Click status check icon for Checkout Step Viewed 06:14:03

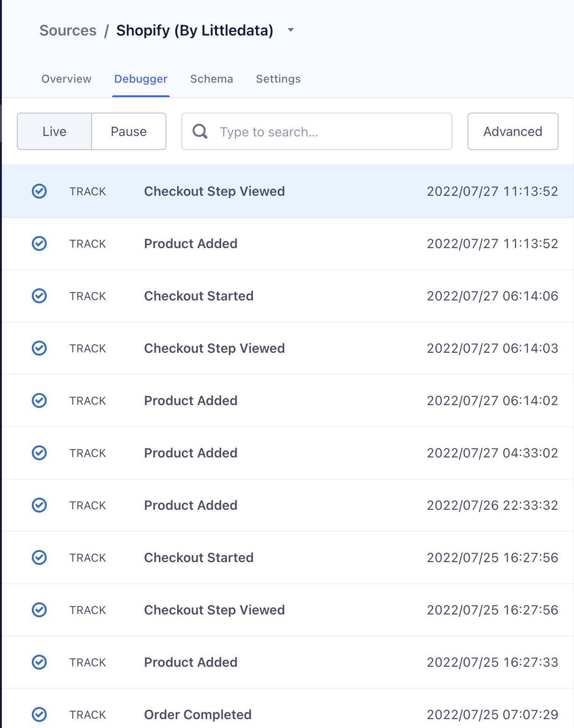[39, 348]
